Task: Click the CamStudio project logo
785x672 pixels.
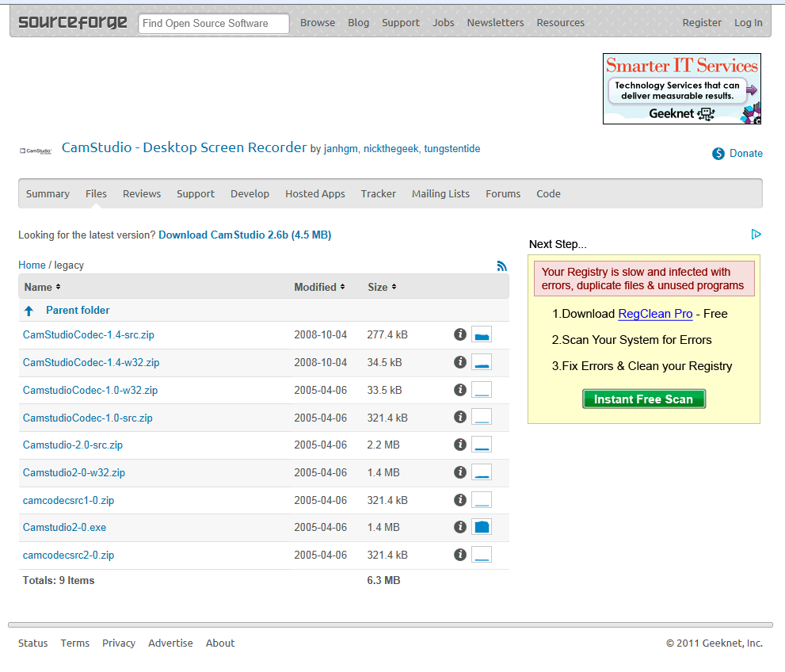Action: click(x=36, y=151)
